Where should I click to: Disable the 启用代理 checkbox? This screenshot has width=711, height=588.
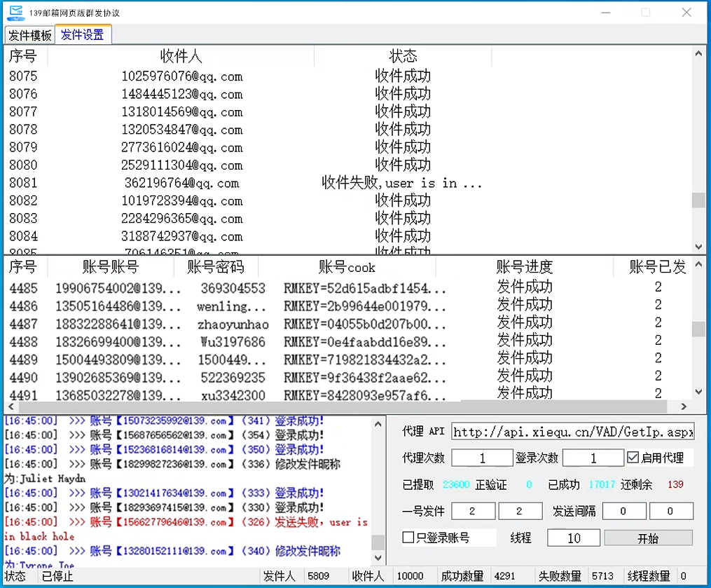[x=633, y=458]
